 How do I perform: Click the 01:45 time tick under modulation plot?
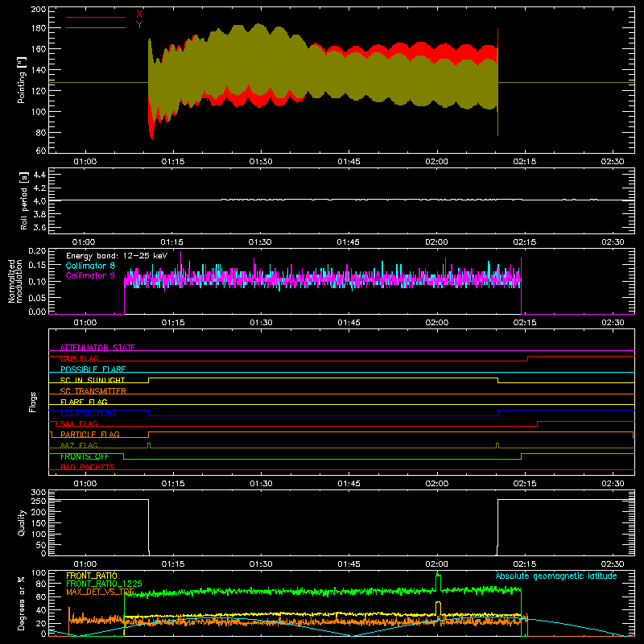[349, 323]
